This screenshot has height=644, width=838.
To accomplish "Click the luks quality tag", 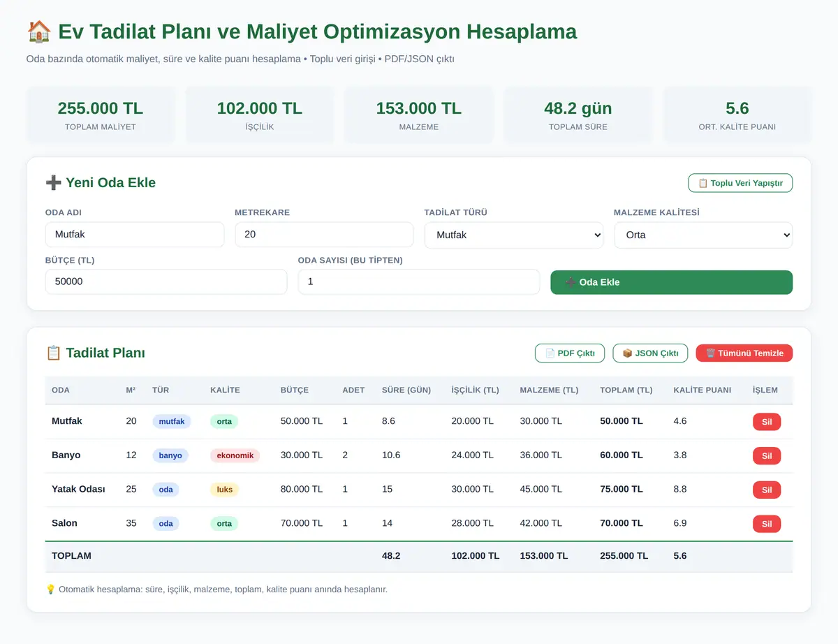I will [x=225, y=490].
